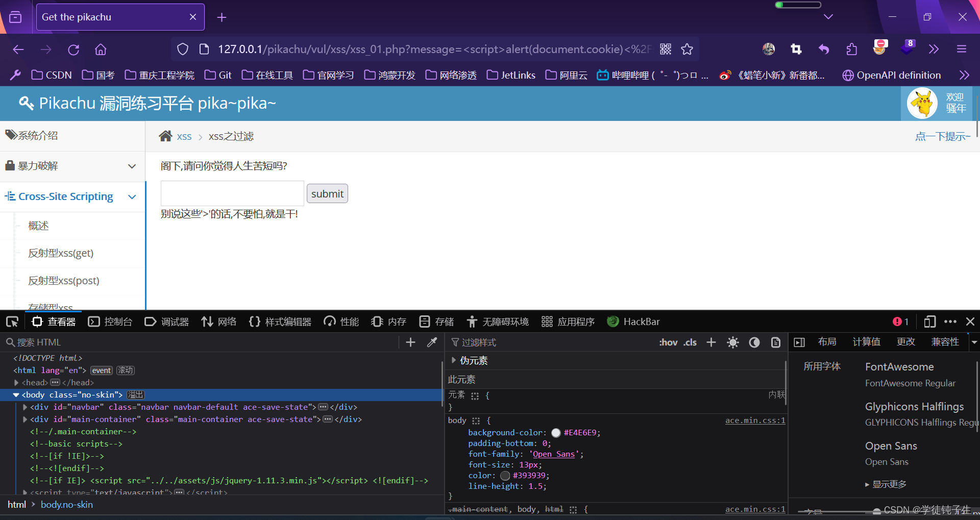This screenshot has width=980, height=520.
Task: Expand the 伪元素 pseudo-elements section
Action: pyautogui.click(x=453, y=360)
